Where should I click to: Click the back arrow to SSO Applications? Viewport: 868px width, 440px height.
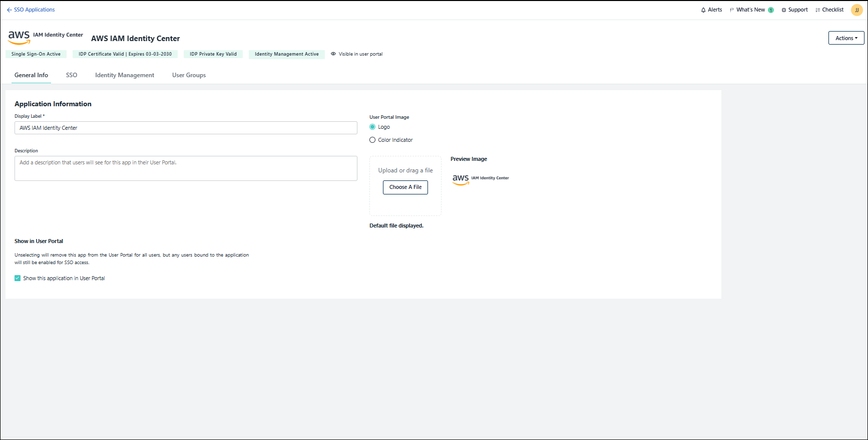(9, 10)
